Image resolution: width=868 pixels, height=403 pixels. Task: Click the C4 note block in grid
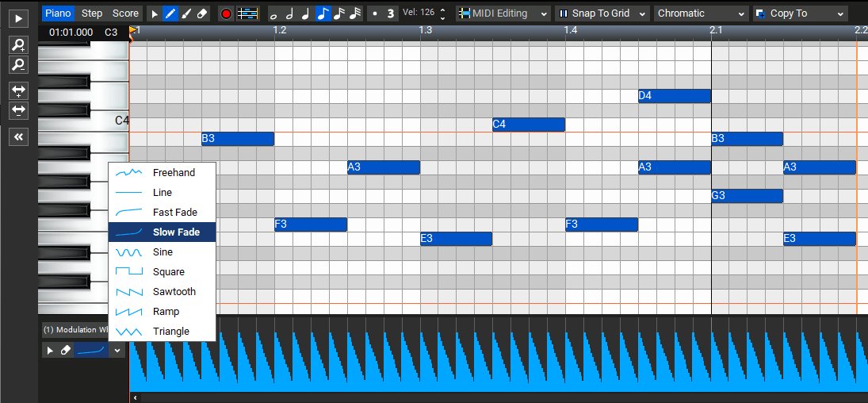[529, 125]
